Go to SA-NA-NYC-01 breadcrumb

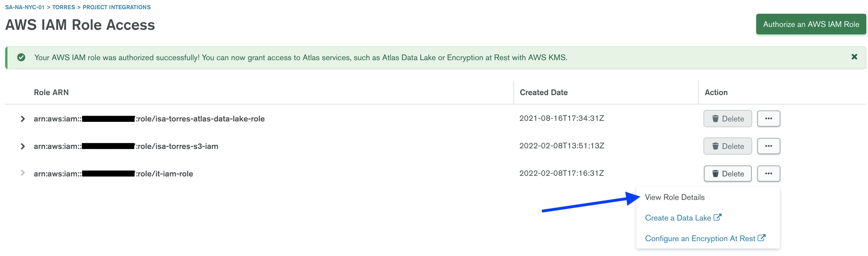pyautogui.click(x=25, y=7)
